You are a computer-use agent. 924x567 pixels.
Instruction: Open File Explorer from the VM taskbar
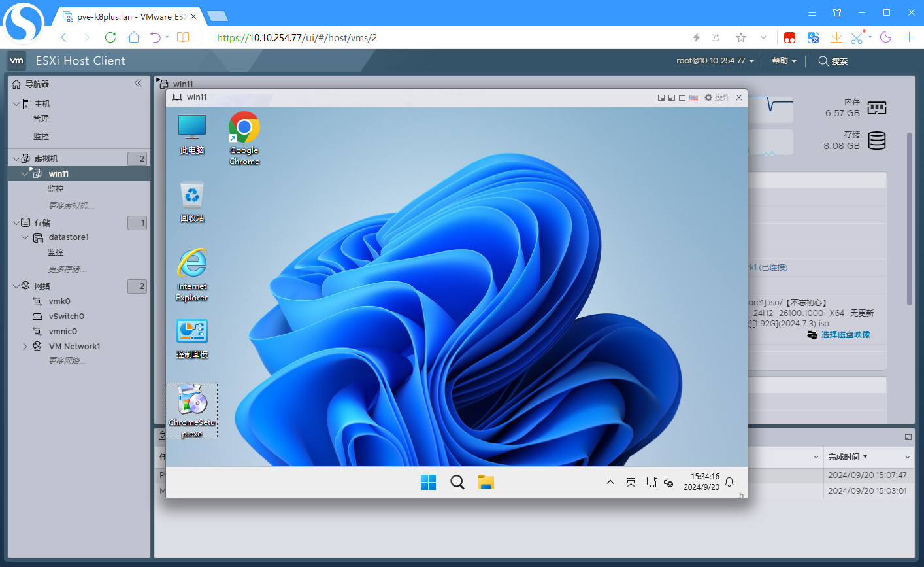pyautogui.click(x=486, y=482)
